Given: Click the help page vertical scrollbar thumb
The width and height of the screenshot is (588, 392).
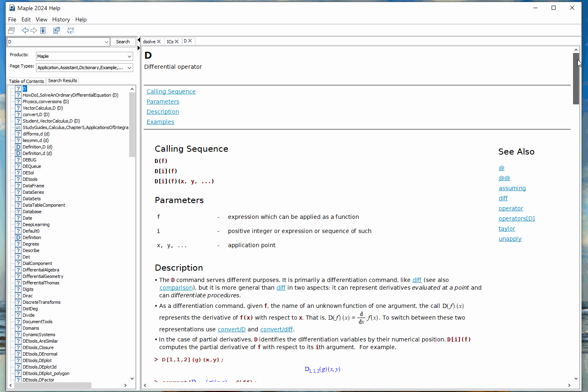Looking at the screenshot, I should [576, 78].
